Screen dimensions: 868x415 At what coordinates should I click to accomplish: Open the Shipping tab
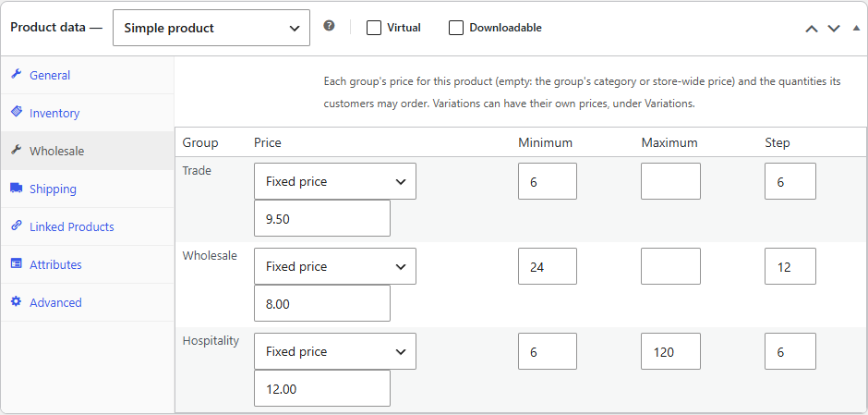click(x=88, y=189)
